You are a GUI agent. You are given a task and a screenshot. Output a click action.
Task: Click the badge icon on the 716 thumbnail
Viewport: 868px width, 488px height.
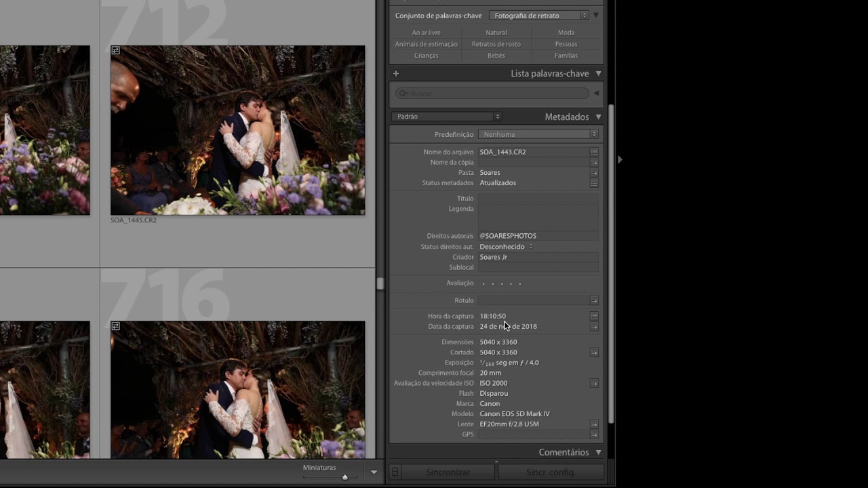pos(116,326)
